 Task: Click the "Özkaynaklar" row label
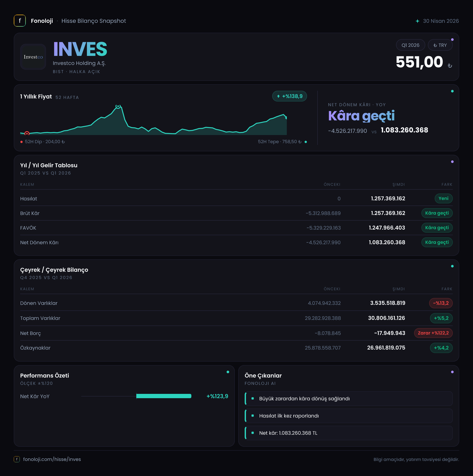click(35, 348)
